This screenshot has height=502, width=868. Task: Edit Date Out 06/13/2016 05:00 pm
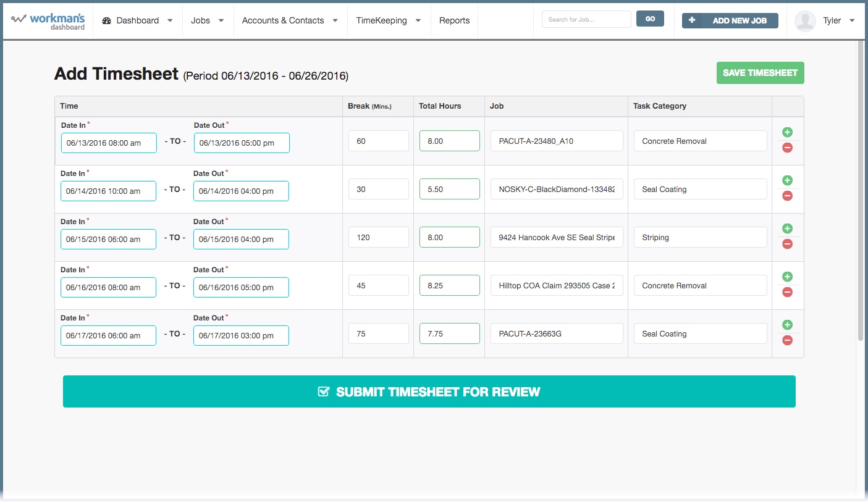point(242,143)
